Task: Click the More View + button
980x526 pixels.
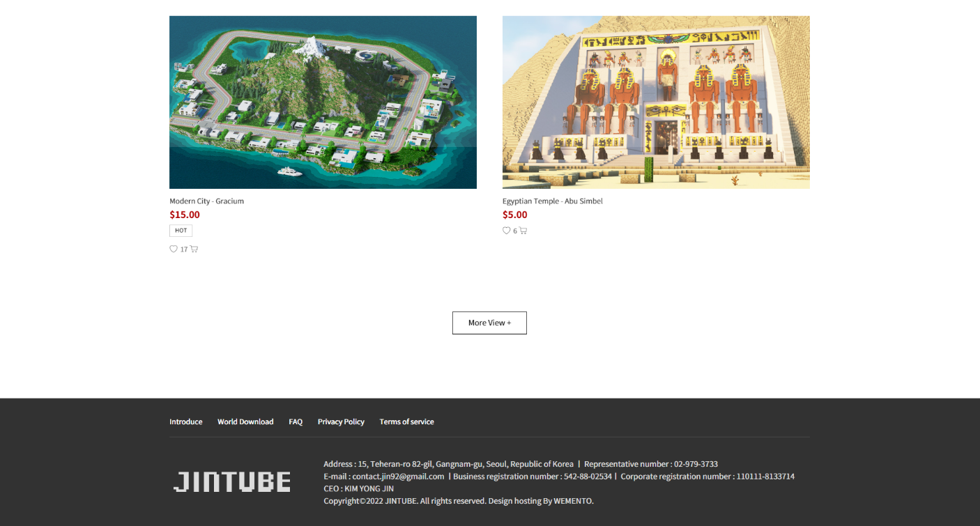Action: pyautogui.click(x=489, y=323)
